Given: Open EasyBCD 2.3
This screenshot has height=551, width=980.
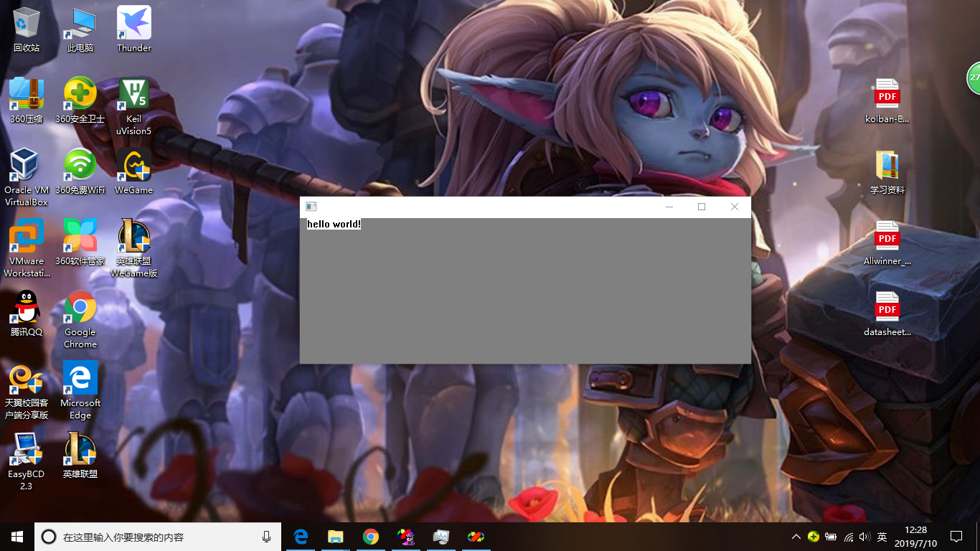Looking at the screenshot, I should click(x=27, y=448).
